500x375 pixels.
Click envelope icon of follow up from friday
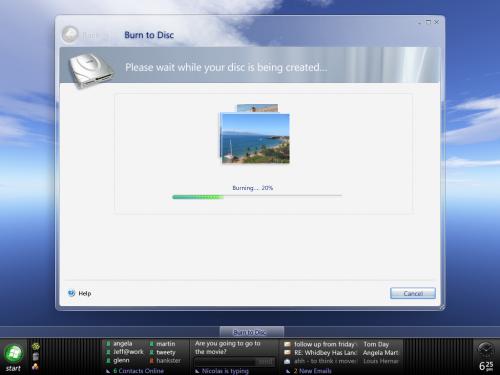coord(287,344)
